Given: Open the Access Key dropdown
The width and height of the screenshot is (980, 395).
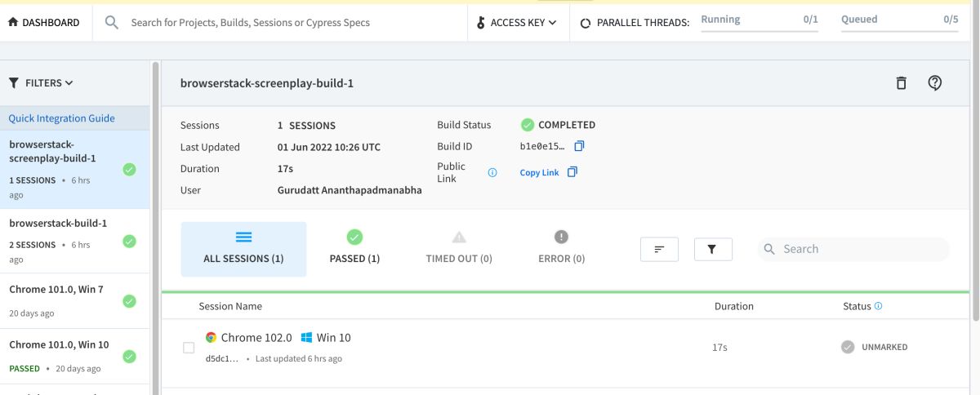Looking at the screenshot, I should point(517,23).
